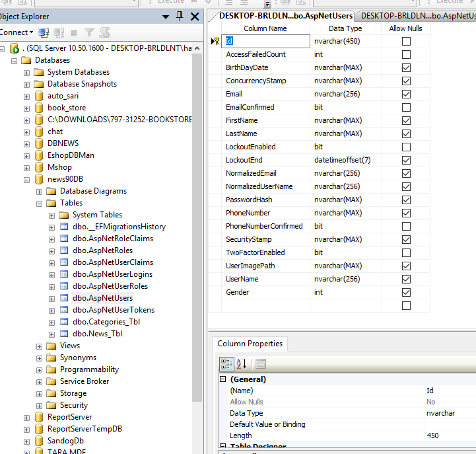Click the Property Pages icon in Column Properties
Screen dimensions: 476x454
(x=261, y=364)
